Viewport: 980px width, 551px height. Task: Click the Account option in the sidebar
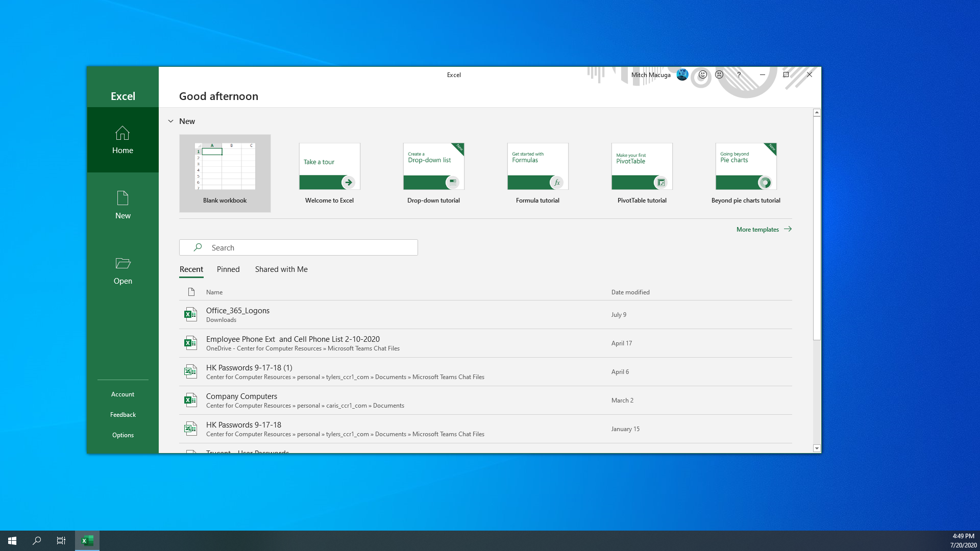pos(122,393)
